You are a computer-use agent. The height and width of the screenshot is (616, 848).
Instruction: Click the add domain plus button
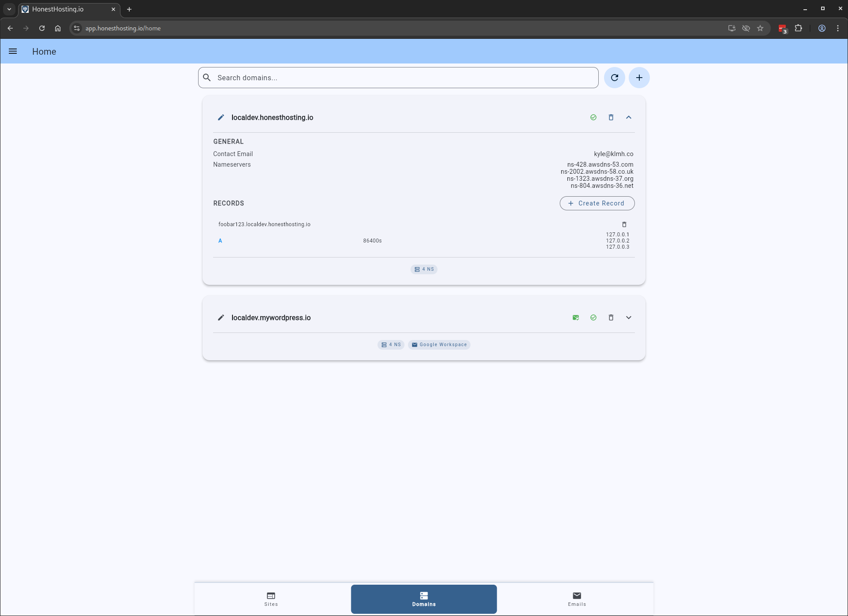639,78
